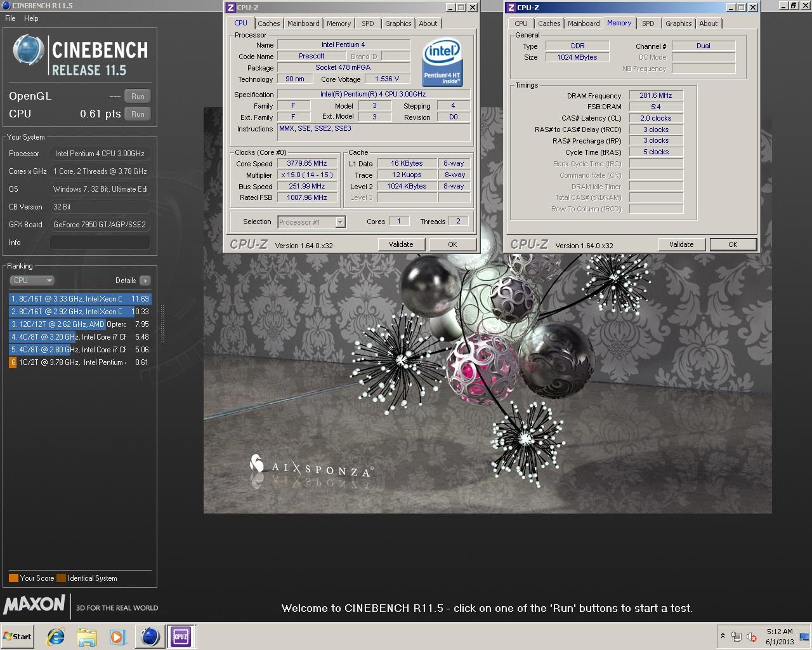Viewport: 812px width, 650px height.
Task: Run the CPU benchmark test
Action: pos(138,114)
